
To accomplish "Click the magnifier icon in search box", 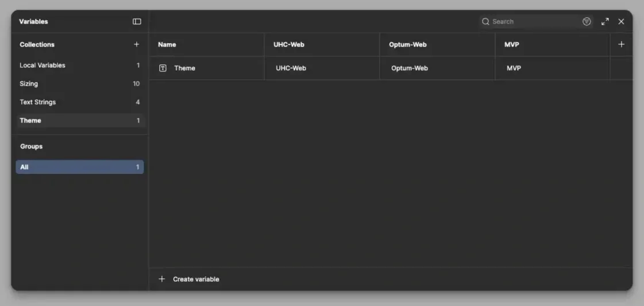I will [x=486, y=21].
